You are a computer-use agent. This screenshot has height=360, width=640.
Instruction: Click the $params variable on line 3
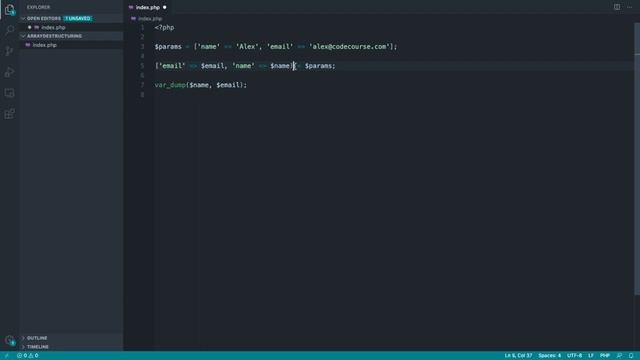168,47
